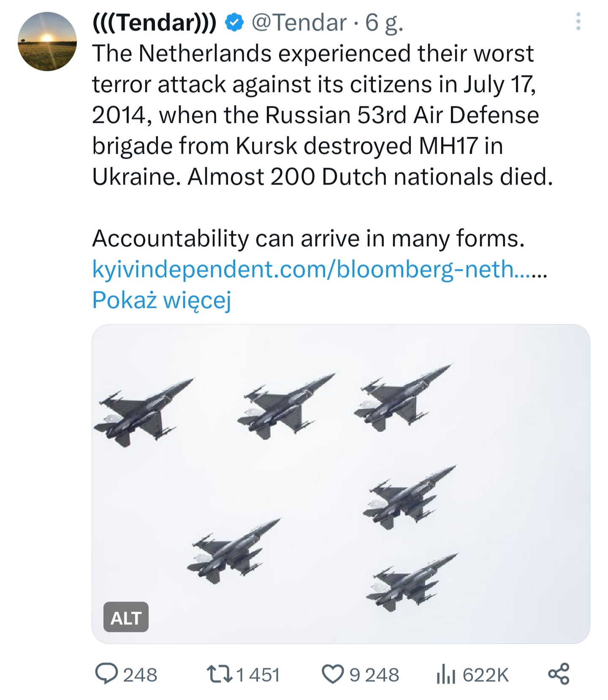Click the 9 248 likes count

point(374,675)
